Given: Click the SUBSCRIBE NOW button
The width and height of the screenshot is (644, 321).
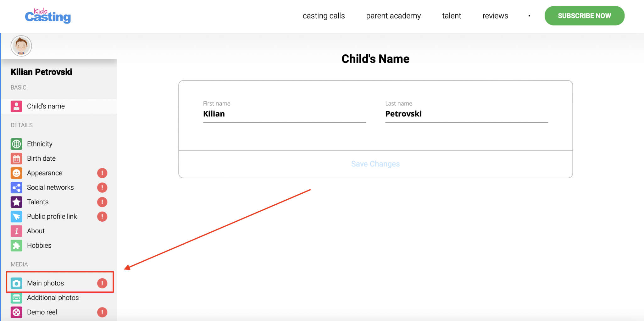Looking at the screenshot, I should tap(584, 15).
